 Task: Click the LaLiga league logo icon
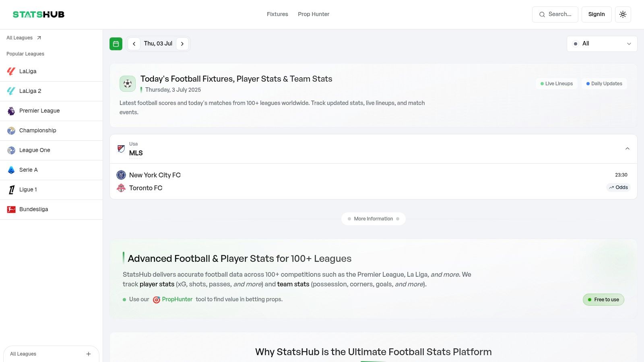coord(11,71)
